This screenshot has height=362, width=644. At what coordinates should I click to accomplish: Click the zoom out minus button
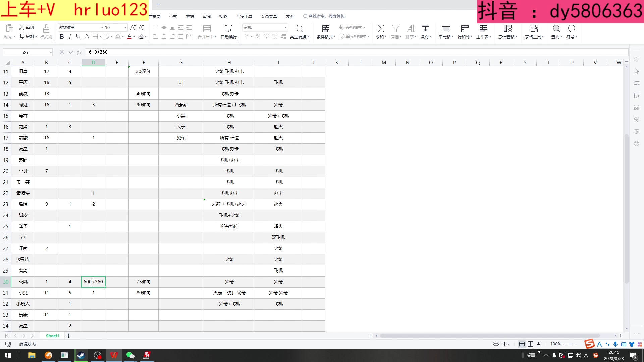point(570,344)
